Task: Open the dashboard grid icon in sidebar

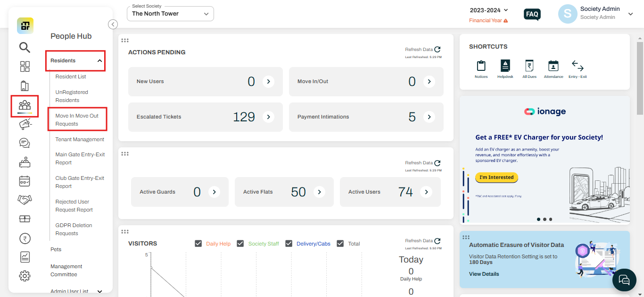Action: [x=25, y=67]
